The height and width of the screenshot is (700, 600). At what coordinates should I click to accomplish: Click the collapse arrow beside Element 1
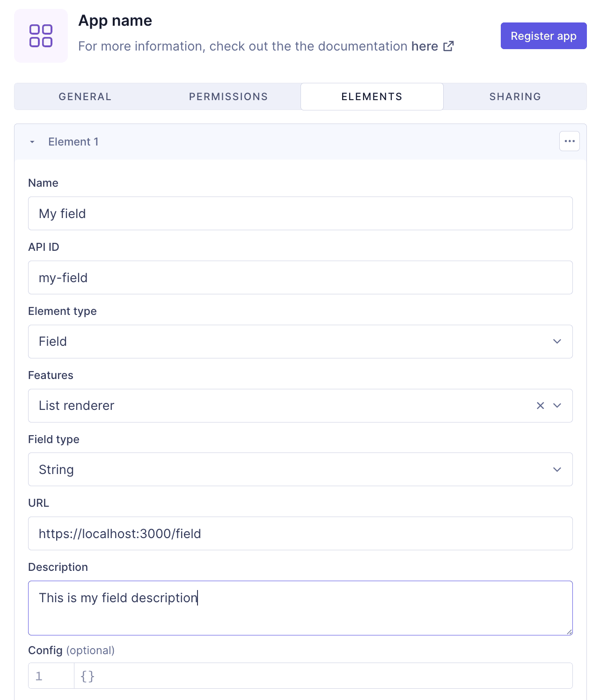click(32, 141)
